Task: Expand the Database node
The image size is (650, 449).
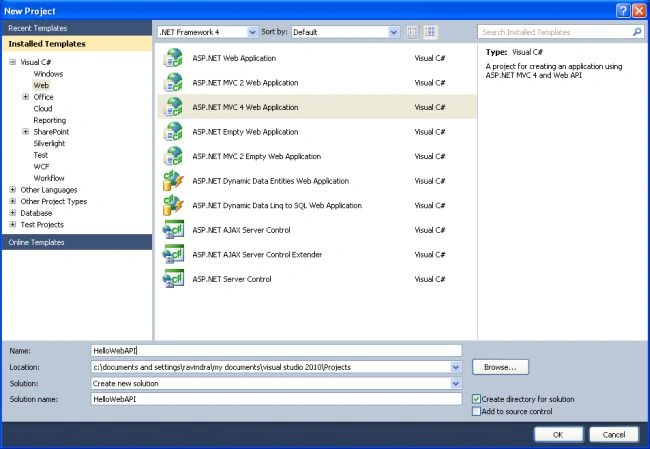Action: tap(13, 213)
